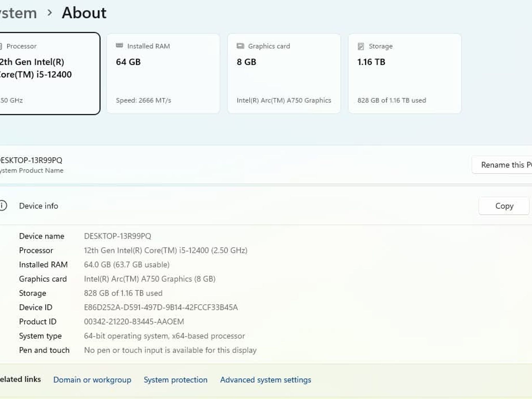The height and width of the screenshot is (399, 532).
Task: Click Product ID value 00342-21220-83445-AAOEM
Action: (134, 322)
